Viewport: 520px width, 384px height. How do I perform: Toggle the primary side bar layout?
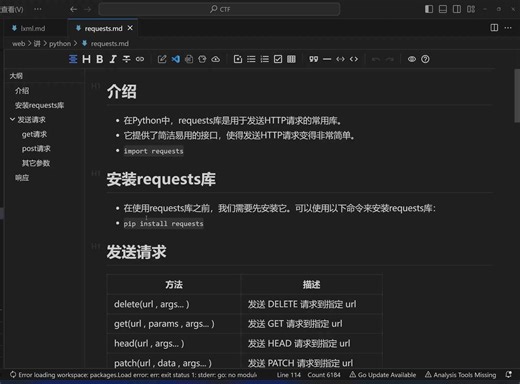429,9
